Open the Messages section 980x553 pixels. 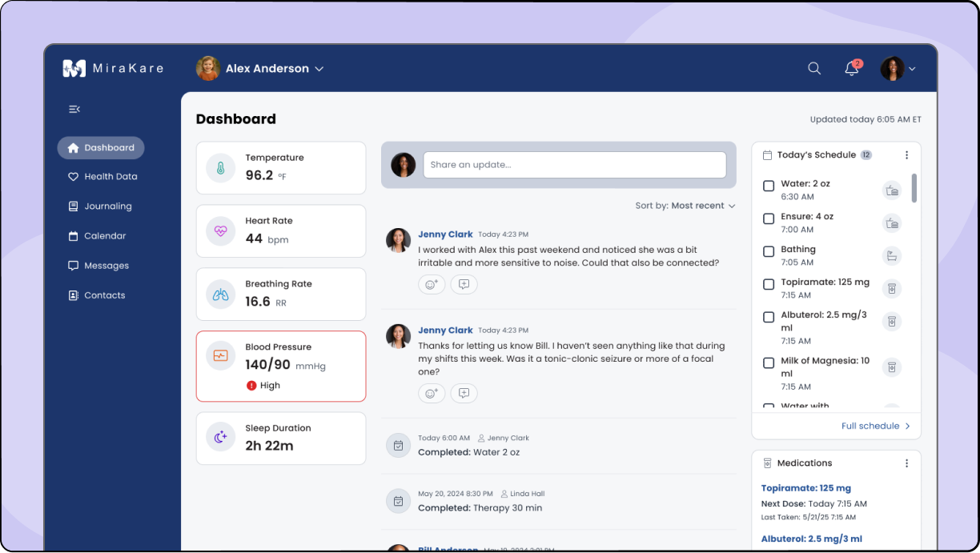[106, 265]
